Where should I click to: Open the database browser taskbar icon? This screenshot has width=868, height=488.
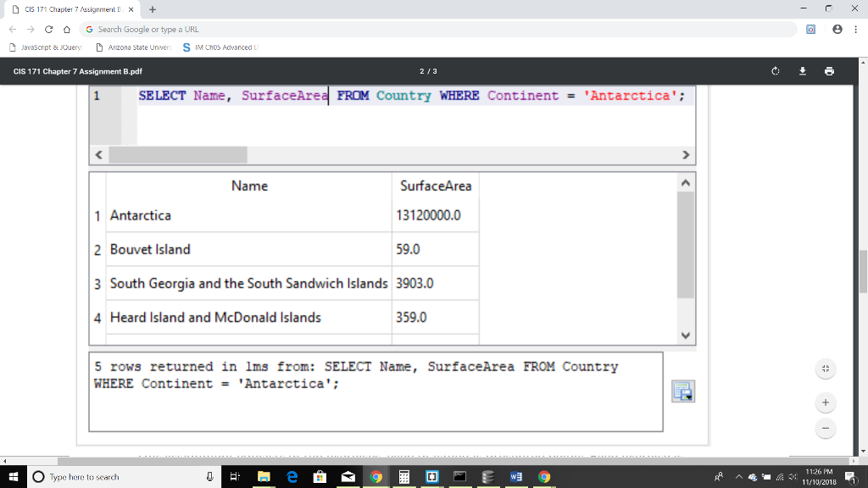click(x=487, y=476)
